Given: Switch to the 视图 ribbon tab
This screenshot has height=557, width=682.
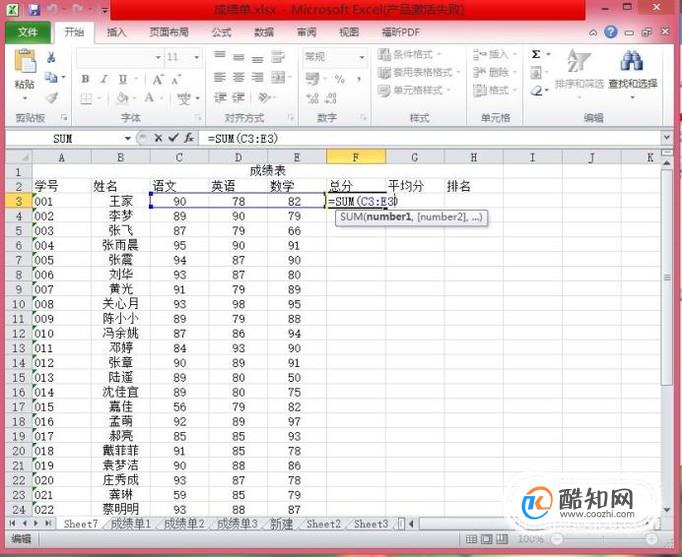Looking at the screenshot, I should tap(349, 32).
